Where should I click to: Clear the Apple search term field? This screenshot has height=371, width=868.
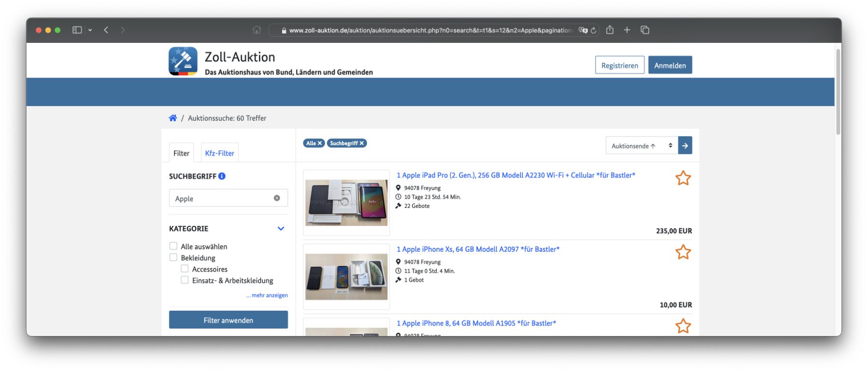coord(277,198)
